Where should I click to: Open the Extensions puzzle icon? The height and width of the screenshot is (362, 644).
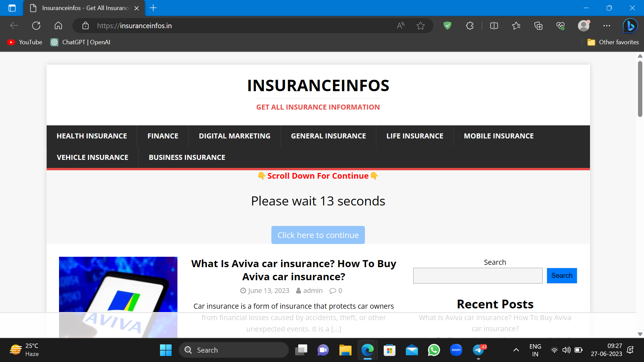pos(470,25)
